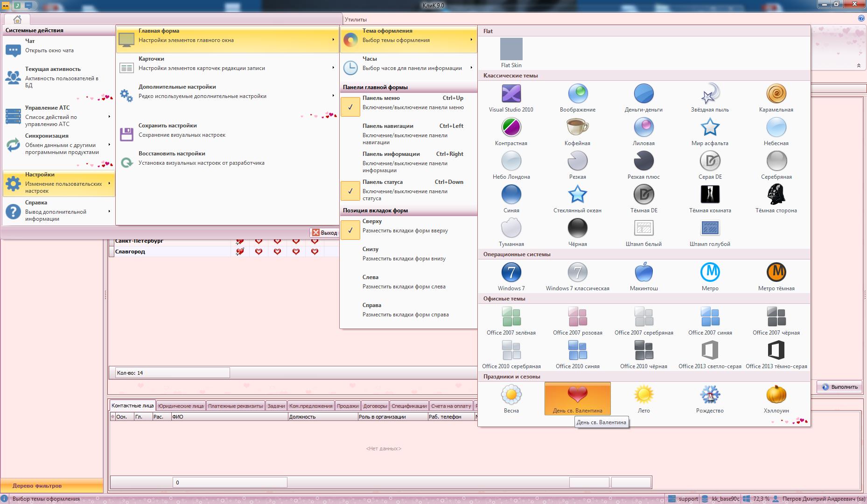Click the help question mark icon
The height and width of the screenshot is (504, 867).
click(861, 19)
